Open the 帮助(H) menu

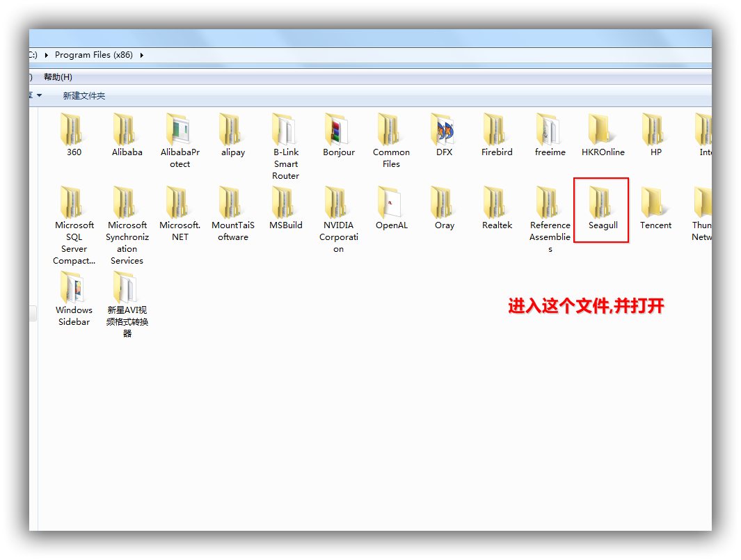(58, 77)
